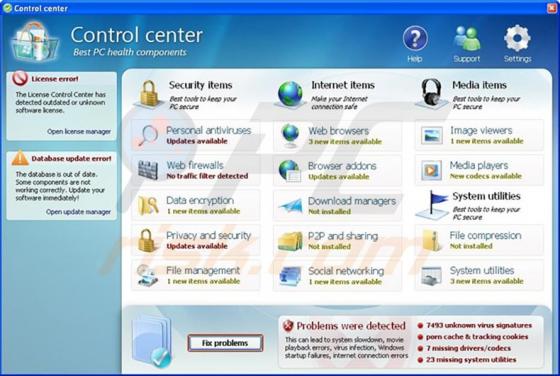
Task: Click the Browser addons icon
Action: pyautogui.click(x=289, y=171)
